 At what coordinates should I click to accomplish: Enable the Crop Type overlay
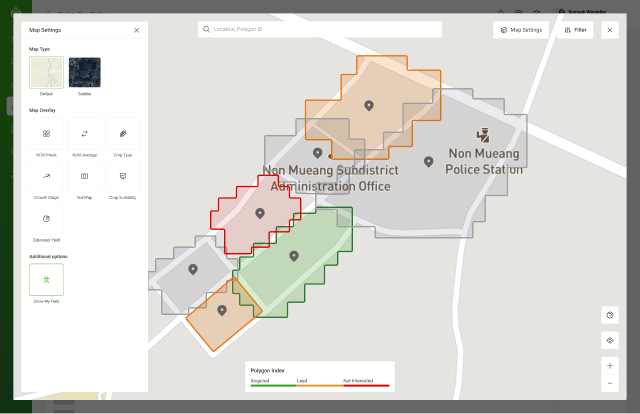(122, 134)
